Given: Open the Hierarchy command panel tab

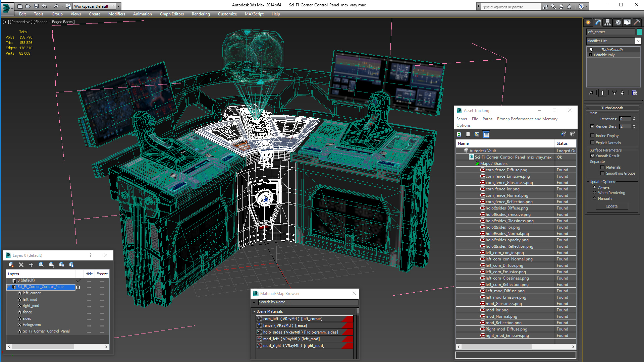Looking at the screenshot, I should click(608, 22).
